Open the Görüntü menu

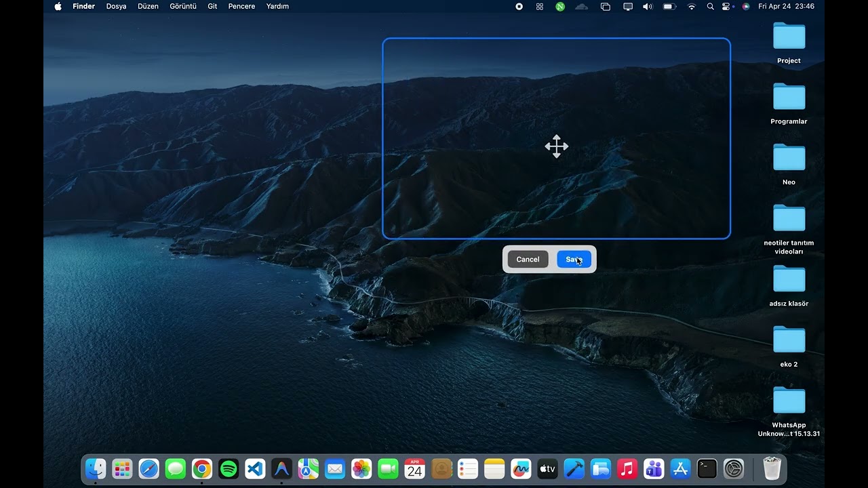pyautogui.click(x=183, y=6)
